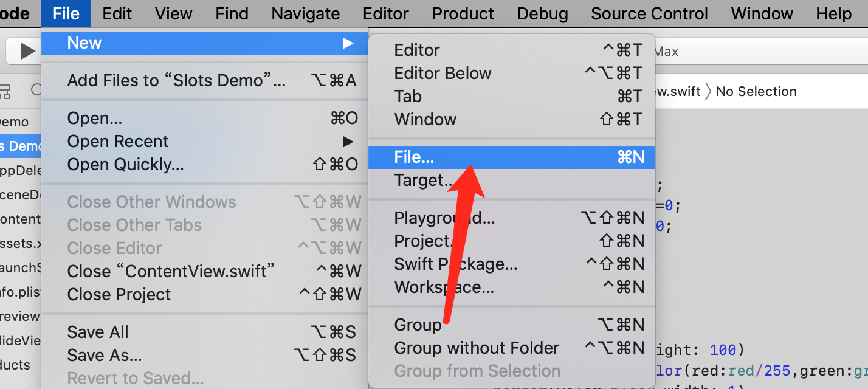Select the hierarchy navigator icon
The image size is (868, 389).
[x=4, y=91]
